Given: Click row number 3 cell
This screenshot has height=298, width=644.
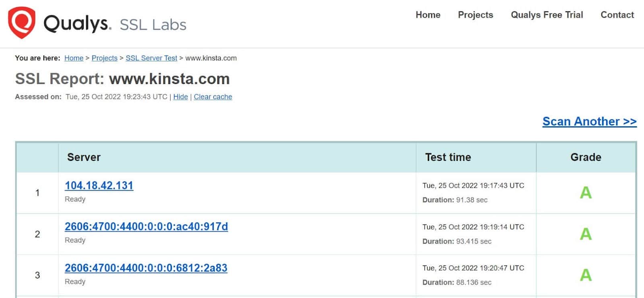Looking at the screenshot, I should coord(37,275).
